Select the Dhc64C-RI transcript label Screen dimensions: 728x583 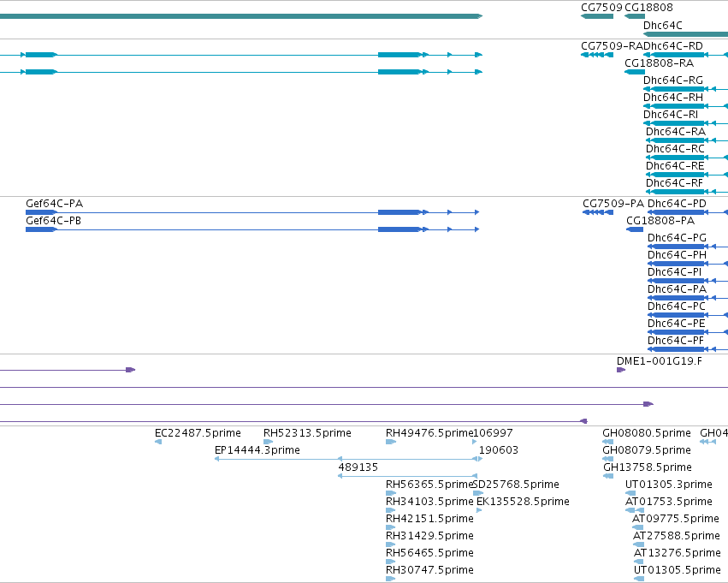coord(671,115)
